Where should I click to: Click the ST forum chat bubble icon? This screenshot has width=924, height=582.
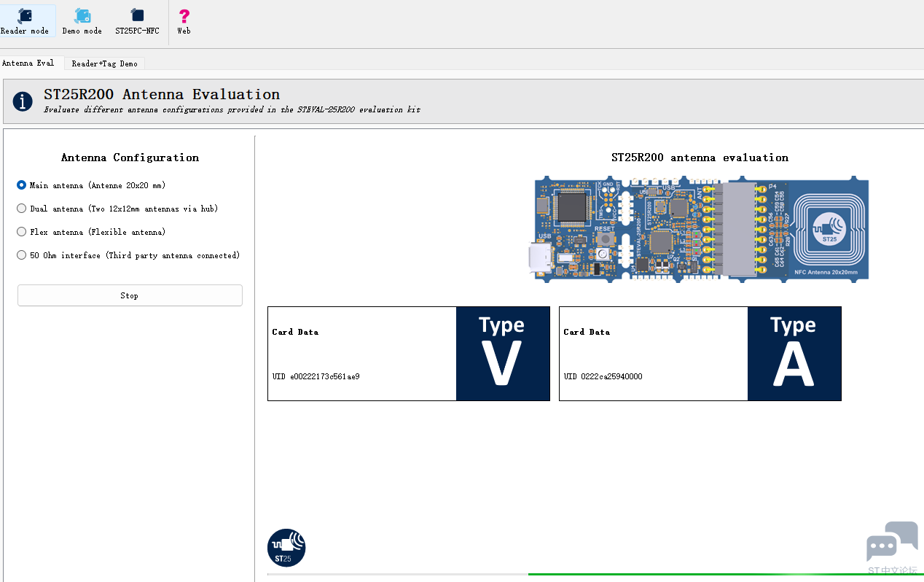pyautogui.click(x=892, y=542)
